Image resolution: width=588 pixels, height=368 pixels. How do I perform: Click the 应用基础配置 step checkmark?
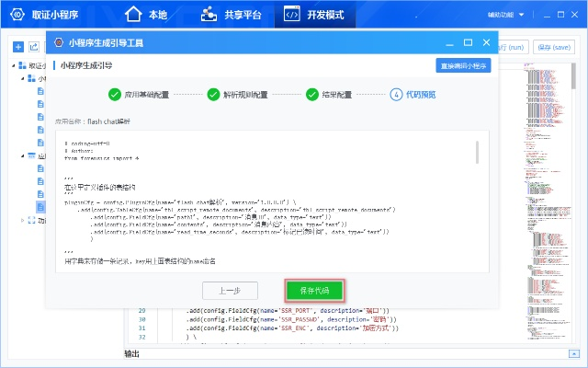115,95
